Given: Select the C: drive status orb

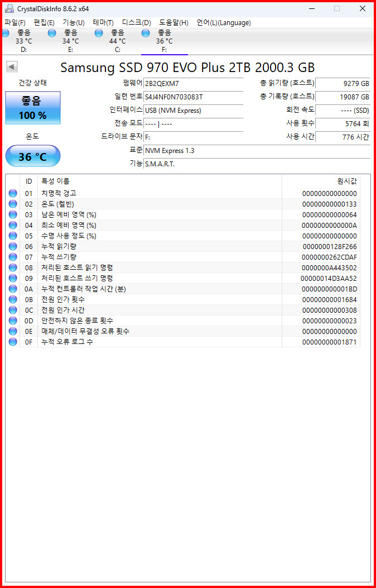Looking at the screenshot, I should tap(99, 34).
